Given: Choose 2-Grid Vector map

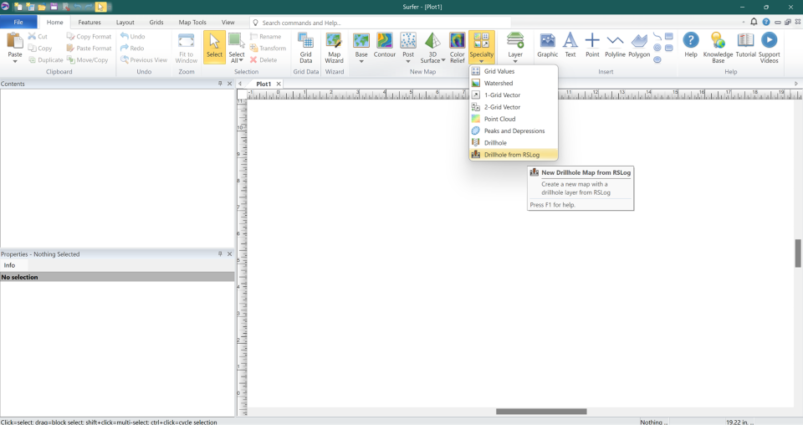Looking at the screenshot, I should click(x=513, y=107).
